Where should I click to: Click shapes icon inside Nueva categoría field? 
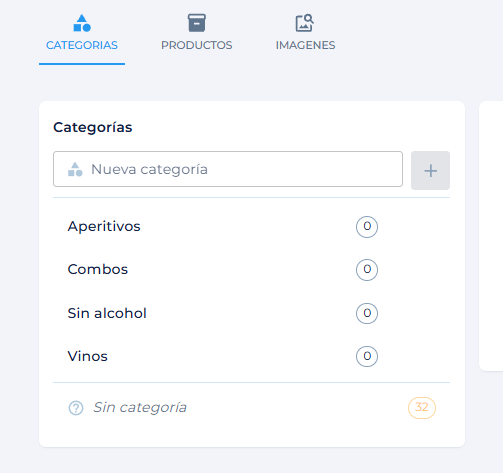75,169
